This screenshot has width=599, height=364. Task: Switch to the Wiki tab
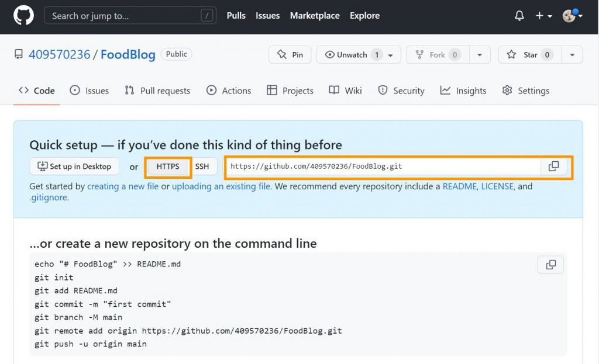click(345, 91)
